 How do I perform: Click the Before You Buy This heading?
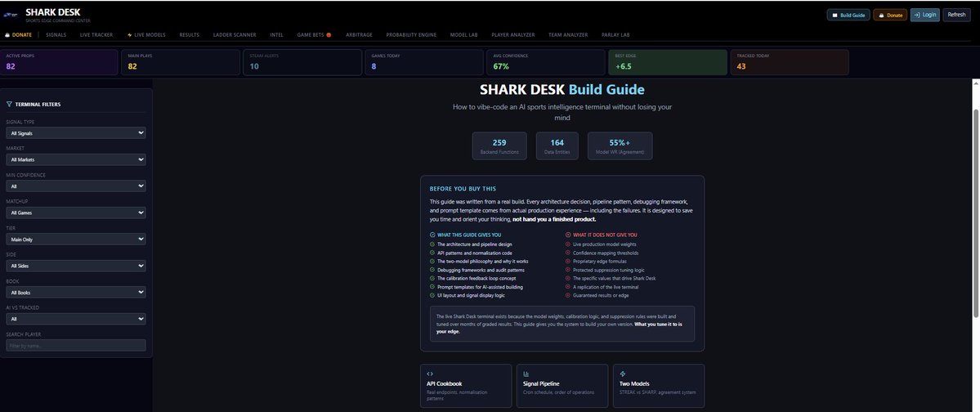(463, 188)
